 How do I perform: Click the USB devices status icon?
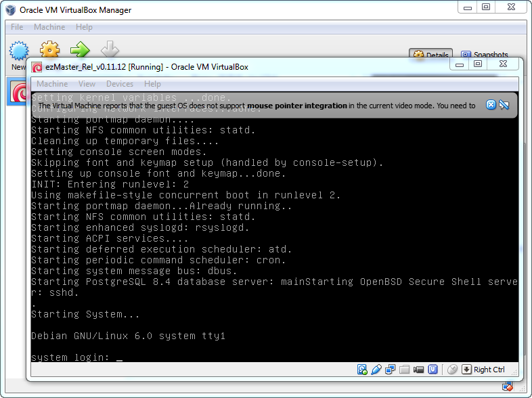tap(376, 370)
